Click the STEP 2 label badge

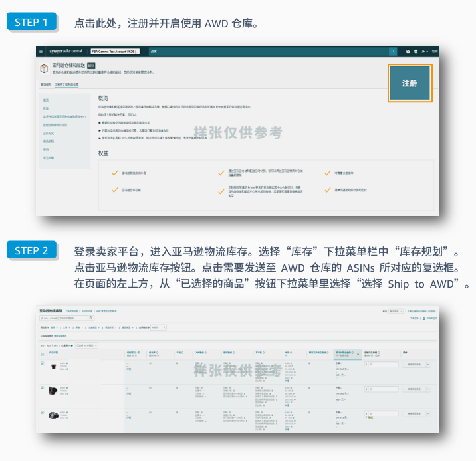click(x=31, y=250)
